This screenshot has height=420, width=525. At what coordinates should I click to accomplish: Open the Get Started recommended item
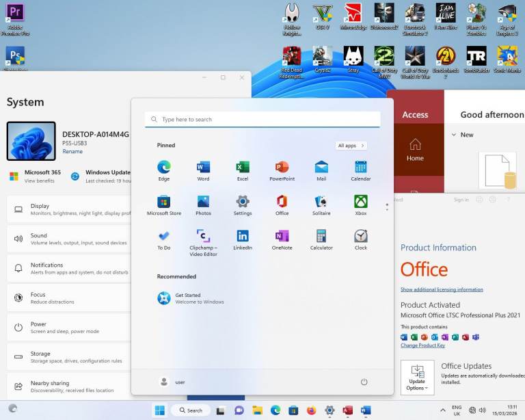pos(188,298)
